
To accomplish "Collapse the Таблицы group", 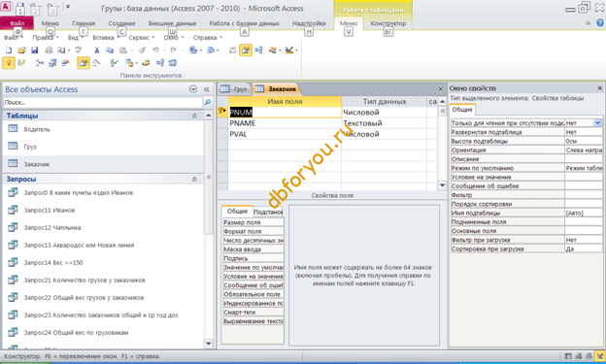I will (x=194, y=116).
